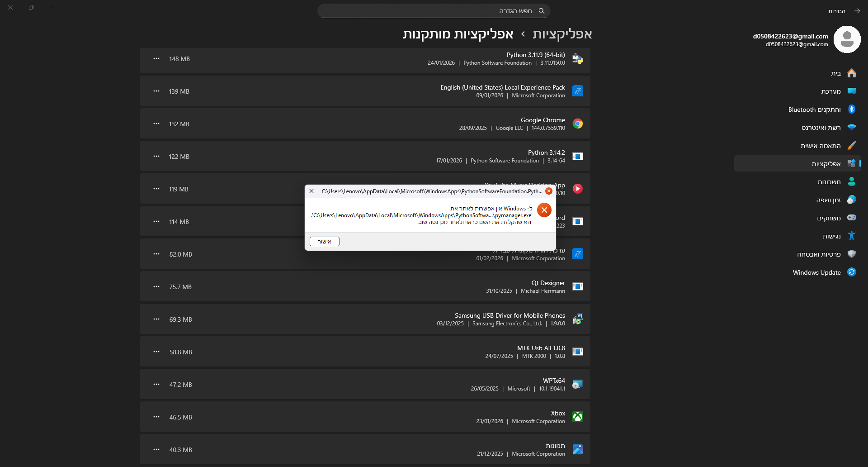Click the search magnifier icon
Viewport: 868px width, 467px height.
pyautogui.click(x=541, y=11)
